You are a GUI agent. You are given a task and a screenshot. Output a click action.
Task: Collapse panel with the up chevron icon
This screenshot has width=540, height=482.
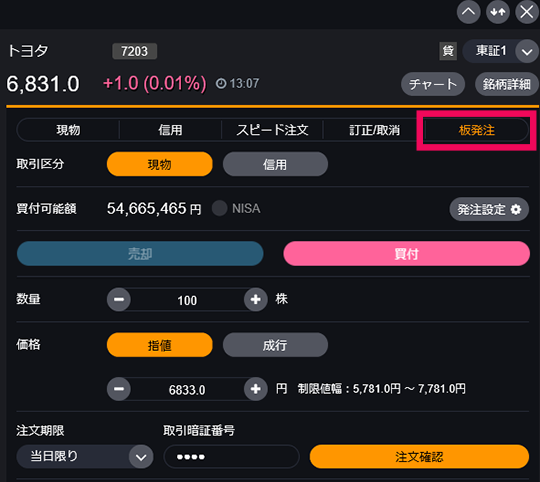468,12
